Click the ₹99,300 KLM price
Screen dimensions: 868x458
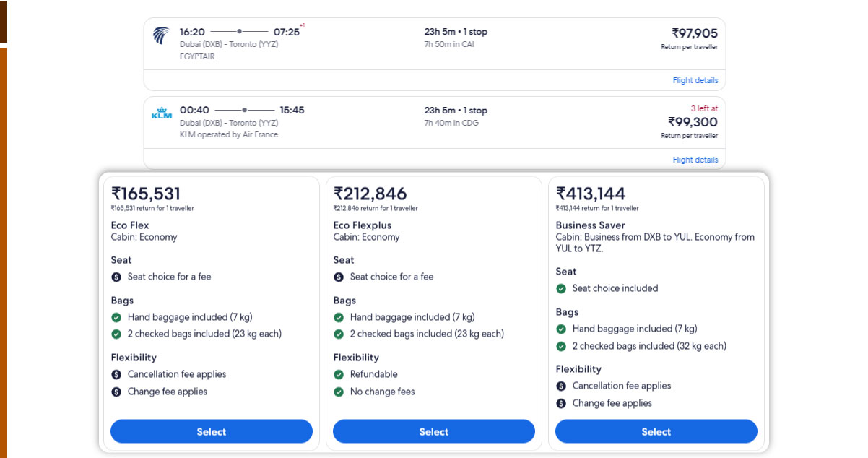pos(693,122)
